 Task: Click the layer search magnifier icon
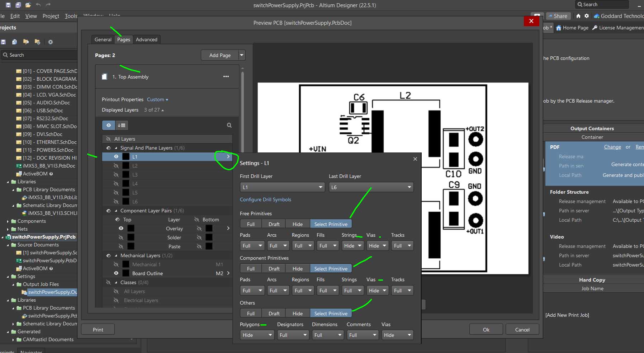[229, 125]
